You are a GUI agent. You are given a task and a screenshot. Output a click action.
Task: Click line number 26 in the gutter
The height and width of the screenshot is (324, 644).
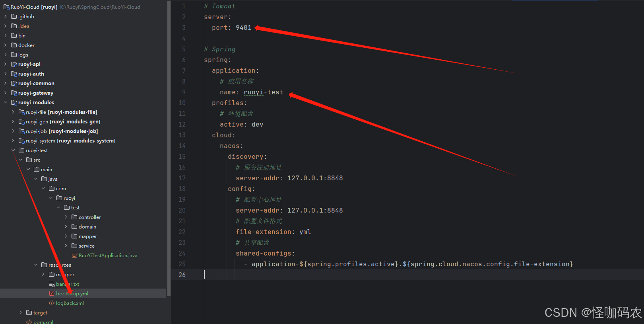(x=182, y=275)
